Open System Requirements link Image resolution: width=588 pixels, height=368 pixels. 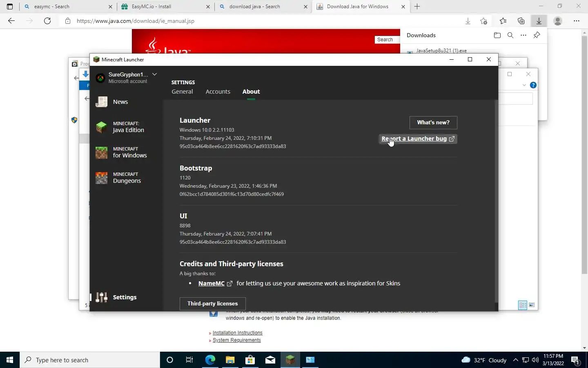237,340
